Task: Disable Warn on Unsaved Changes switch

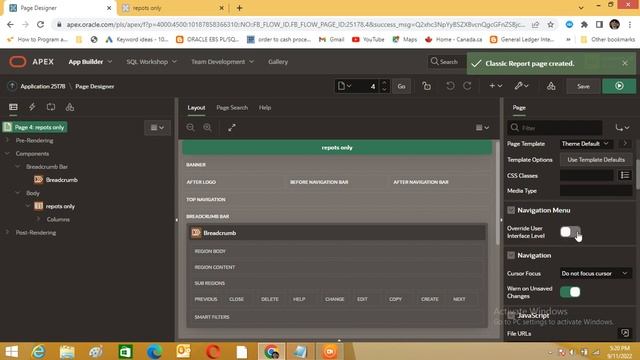Action: point(570,292)
